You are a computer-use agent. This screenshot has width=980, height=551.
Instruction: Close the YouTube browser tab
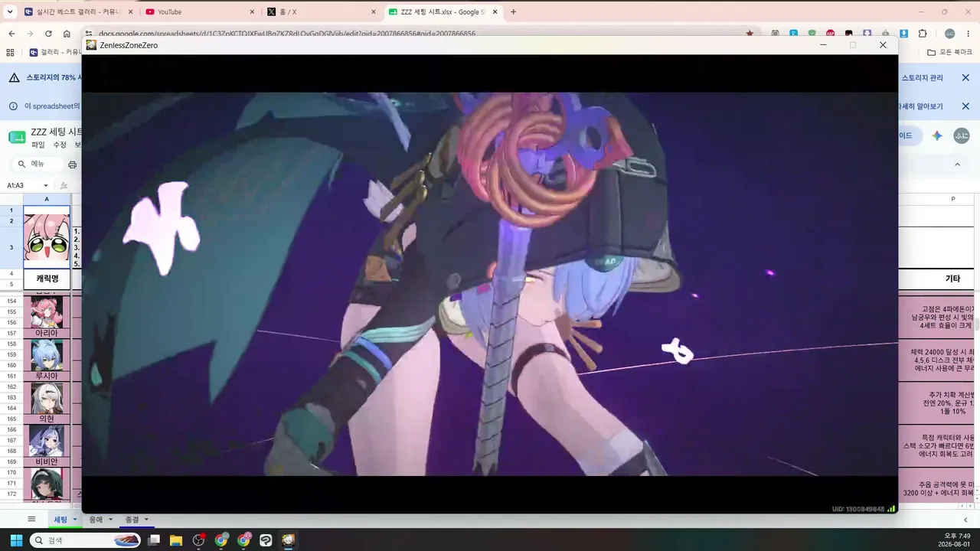click(x=252, y=11)
